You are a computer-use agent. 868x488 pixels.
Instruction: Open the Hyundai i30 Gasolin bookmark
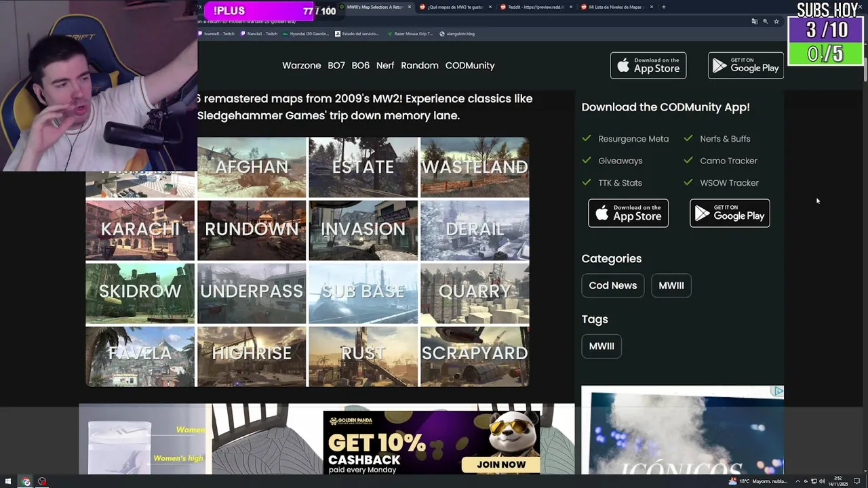click(x=307, y=33)
